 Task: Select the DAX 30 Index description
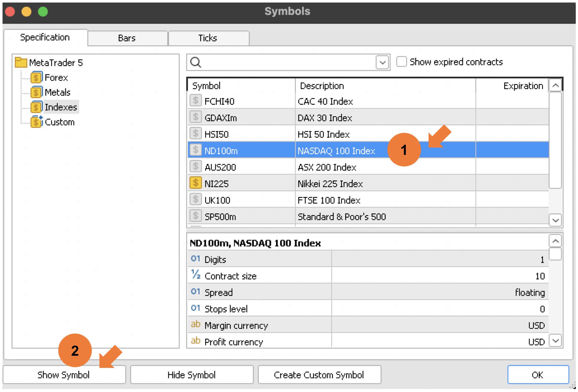coord(325,118)
